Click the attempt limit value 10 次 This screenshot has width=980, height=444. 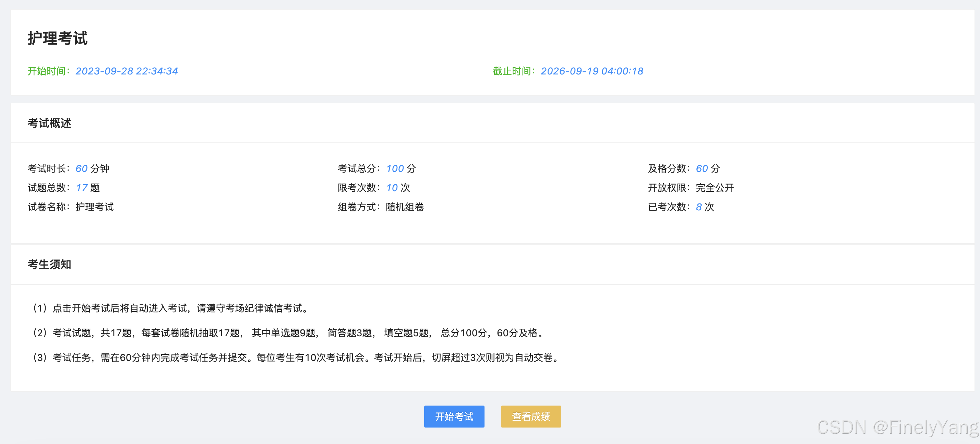398,188
